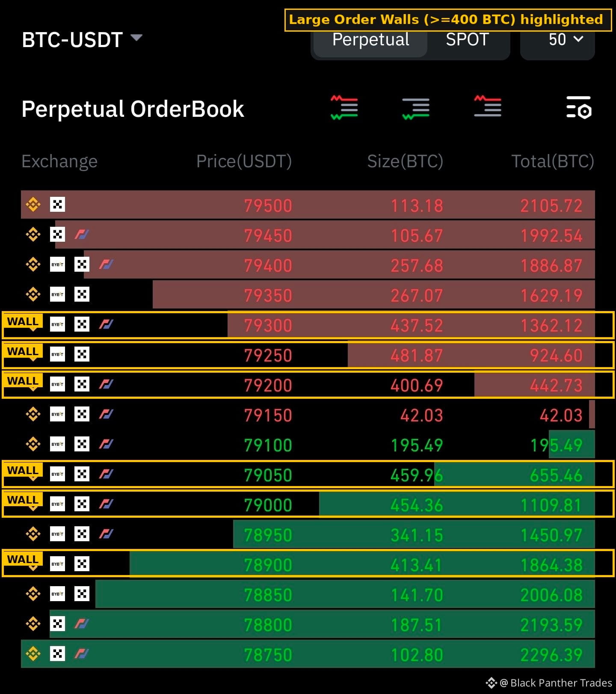This screenshot has height=694, width=616.
Task: Click the Bybit icon in the 78900 row
Action: point(57,564)
